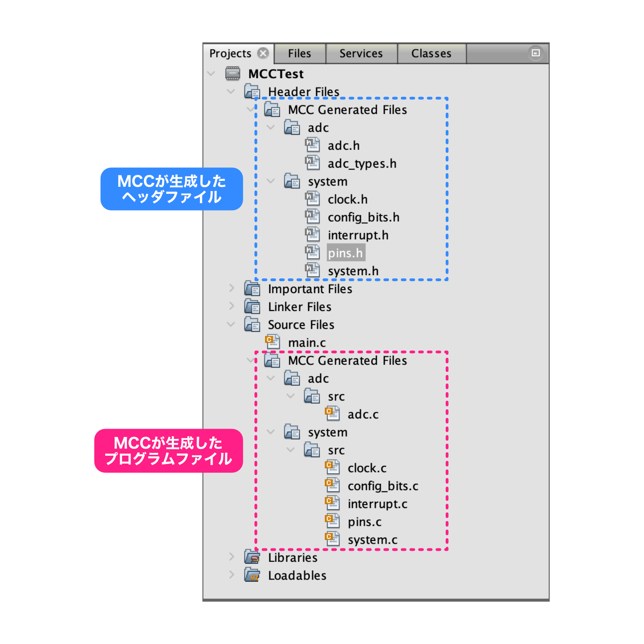Select interrupt.c in the tree
644x644 pixels.
378,504
